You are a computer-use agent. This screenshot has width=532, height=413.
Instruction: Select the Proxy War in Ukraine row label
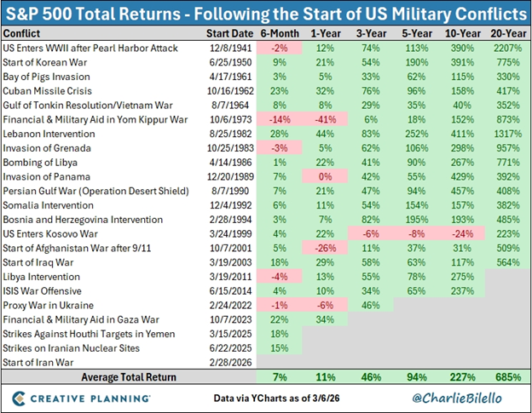pyautogui.click(x=49, y=299)
